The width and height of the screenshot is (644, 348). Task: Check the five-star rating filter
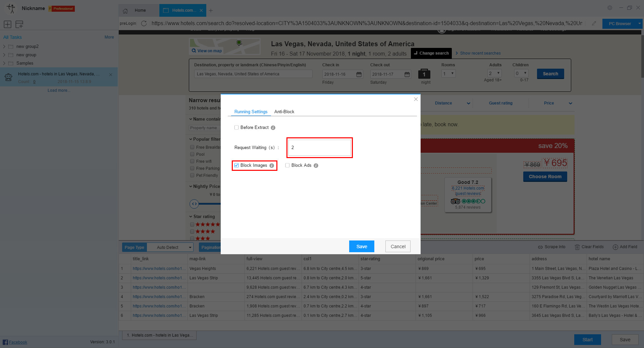192,224
